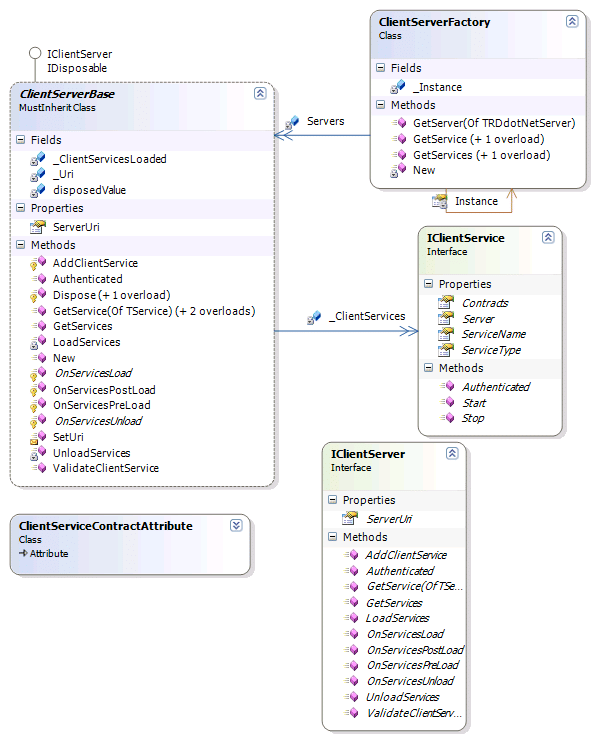Click the Start method icon in IClientService

(447, 402)
